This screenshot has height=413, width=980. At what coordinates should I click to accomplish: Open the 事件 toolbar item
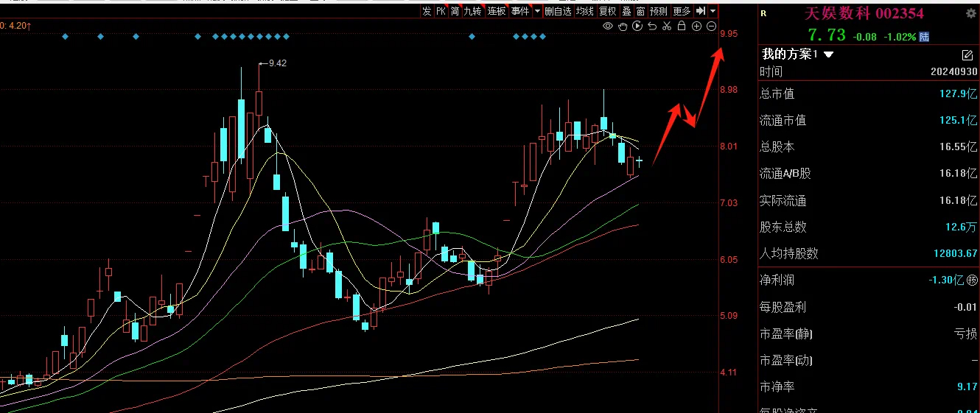pyautogui.click(x=520, y=11)
